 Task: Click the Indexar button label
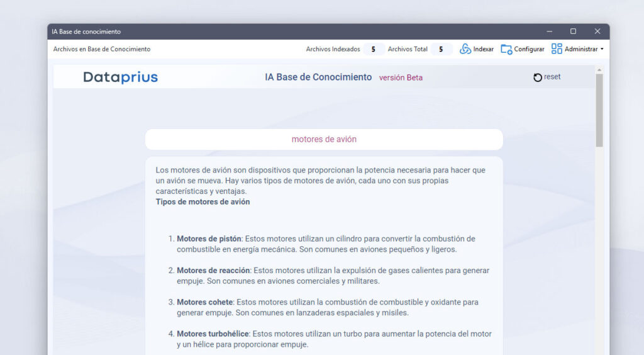coord(484,49)
